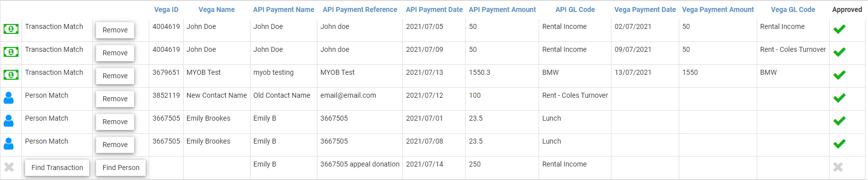Toggle grey approved X for 250 payment row

838,167
